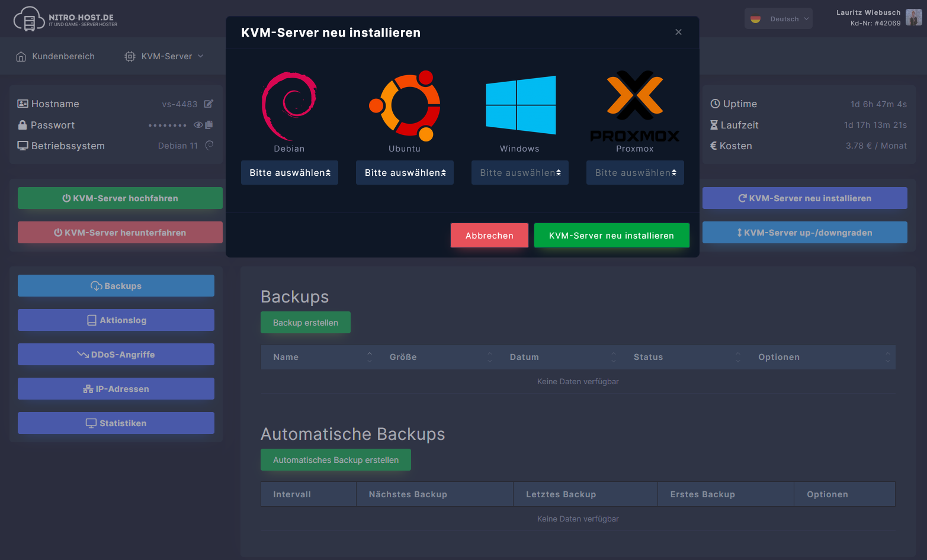The height and width of the screenshot is (560, 927).
Task: Open the Deutsch language selector
Action: [x=778, y=19]
